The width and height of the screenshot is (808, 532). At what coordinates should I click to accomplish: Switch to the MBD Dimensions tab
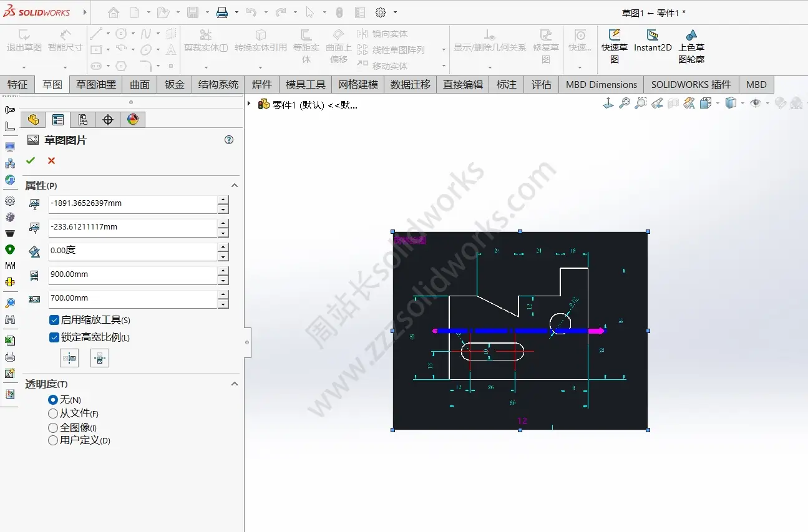tap(601, 84)
